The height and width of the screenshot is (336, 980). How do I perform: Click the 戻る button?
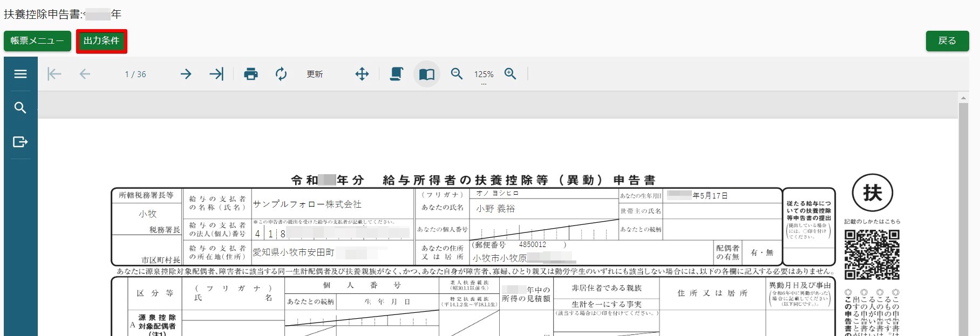pos(947,41)
